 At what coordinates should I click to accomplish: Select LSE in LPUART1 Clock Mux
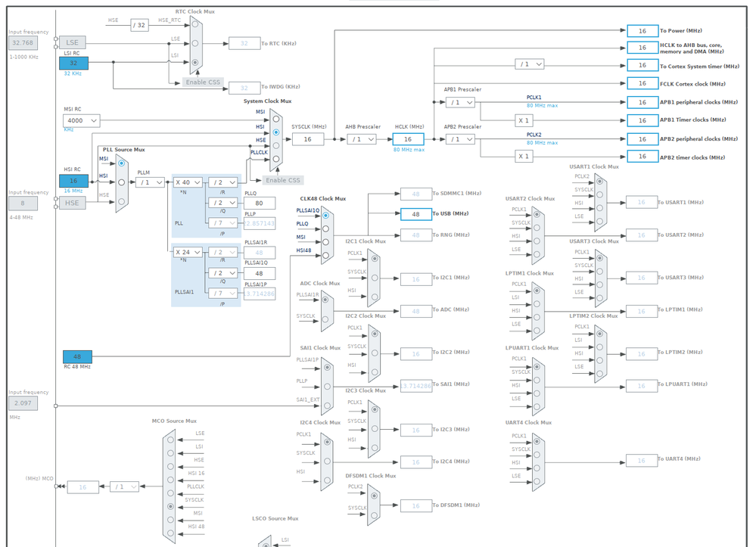[537, 406]
